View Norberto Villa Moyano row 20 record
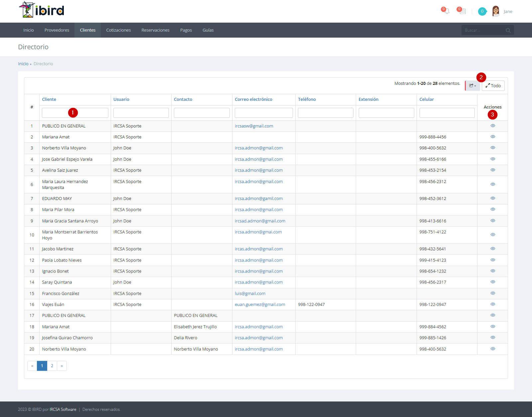Image resolution: width=532 pixels, height=417 pixels. coord(493,349)
